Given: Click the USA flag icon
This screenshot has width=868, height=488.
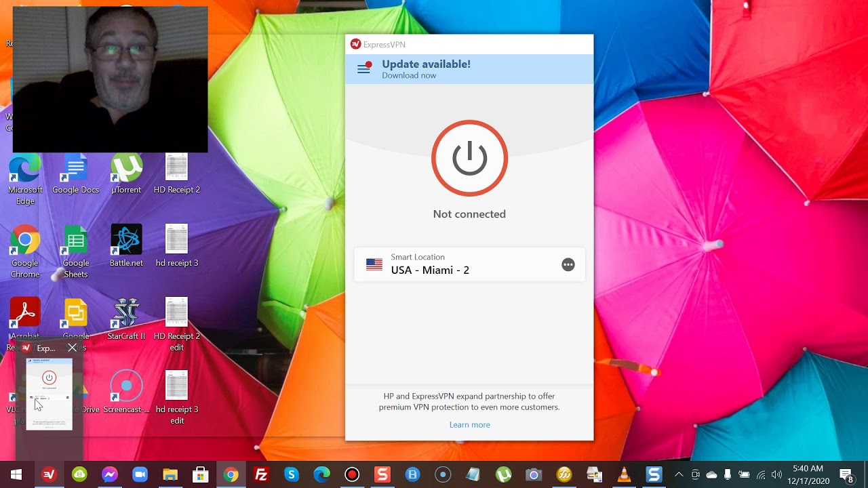Looking at the screenshot, I should [374, 265].
